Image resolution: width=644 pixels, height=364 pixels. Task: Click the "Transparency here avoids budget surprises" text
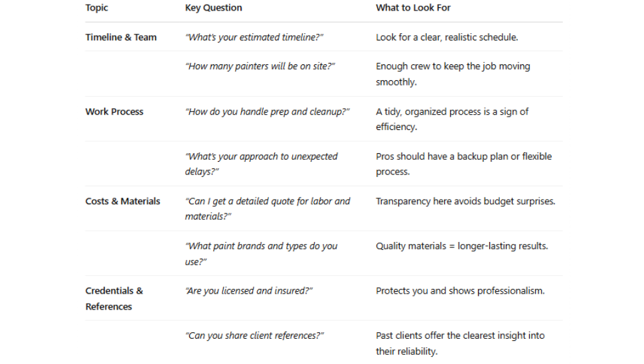coord(465,201)
